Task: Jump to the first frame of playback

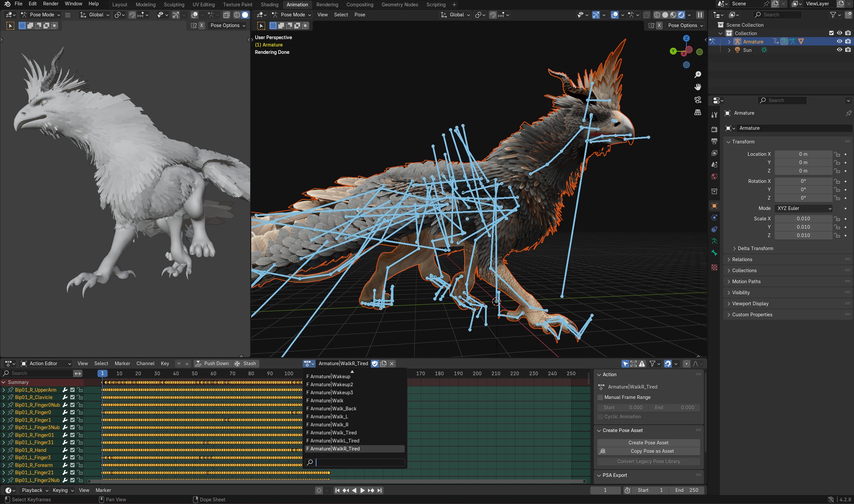Action: [337, 490]
